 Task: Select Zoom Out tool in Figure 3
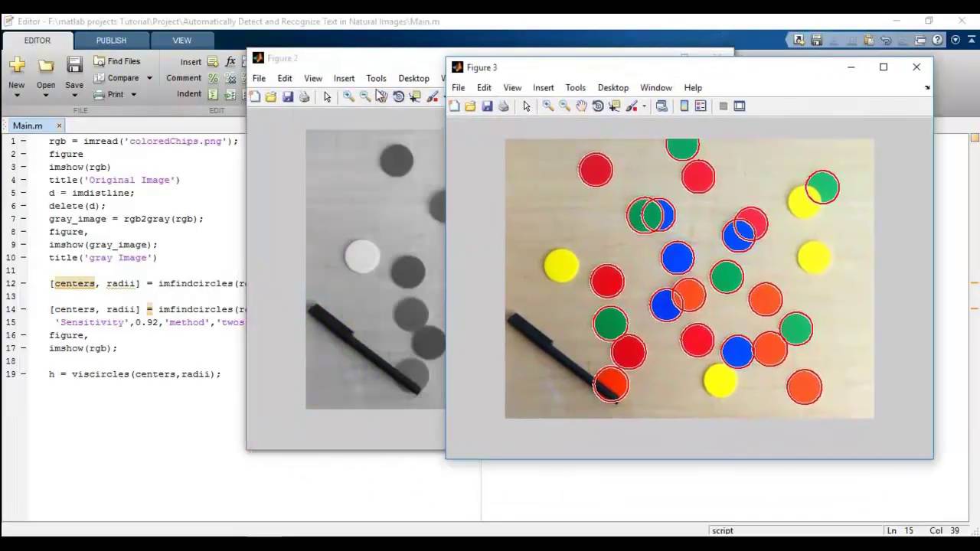[565, 106]
